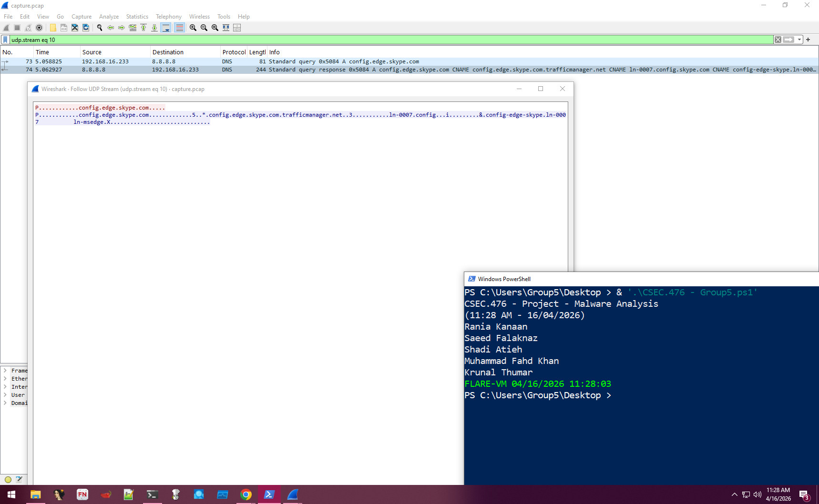Expand the Frame tree item
The height and width of the screenshot is (504, 819).
point(5,371)
